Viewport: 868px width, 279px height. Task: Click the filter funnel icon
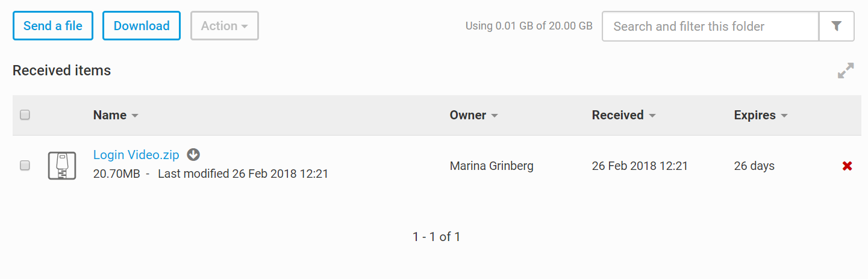[836, 26]
